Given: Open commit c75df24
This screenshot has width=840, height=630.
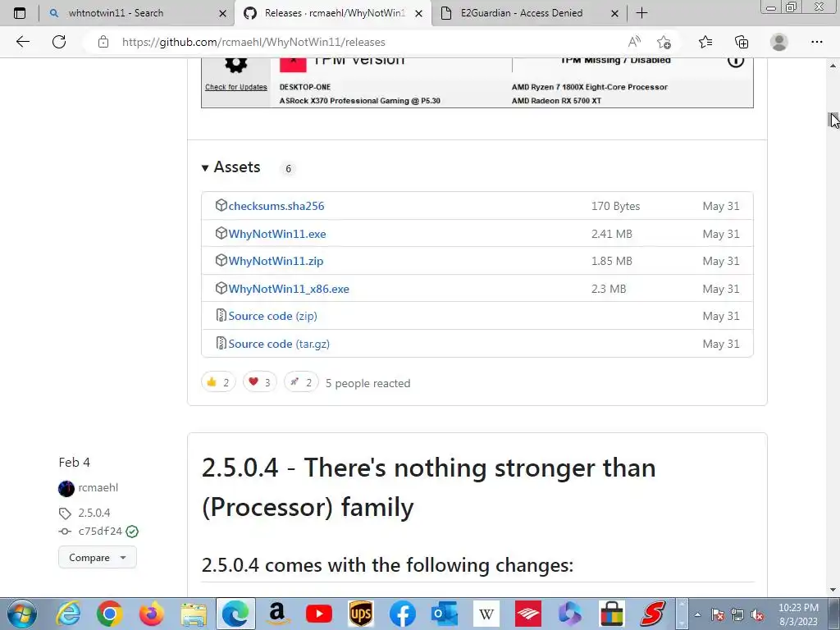Looking at the screenshot, I should pyautogui.click(x=100, y=532).
